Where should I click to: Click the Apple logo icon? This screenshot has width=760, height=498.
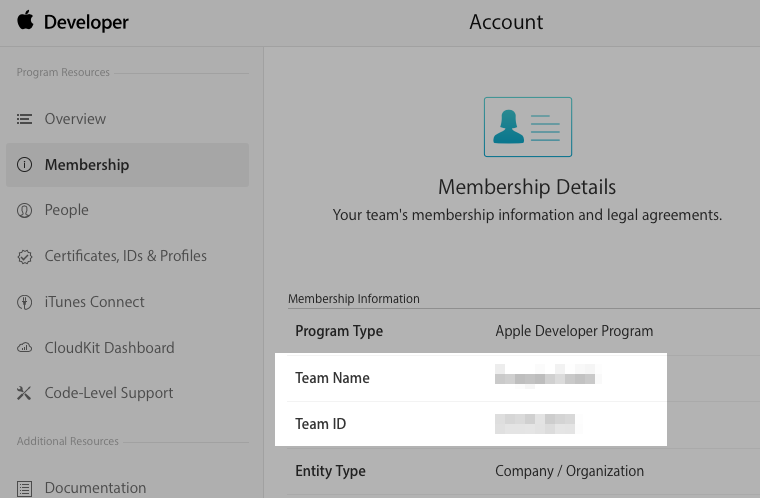click(25, 21)
